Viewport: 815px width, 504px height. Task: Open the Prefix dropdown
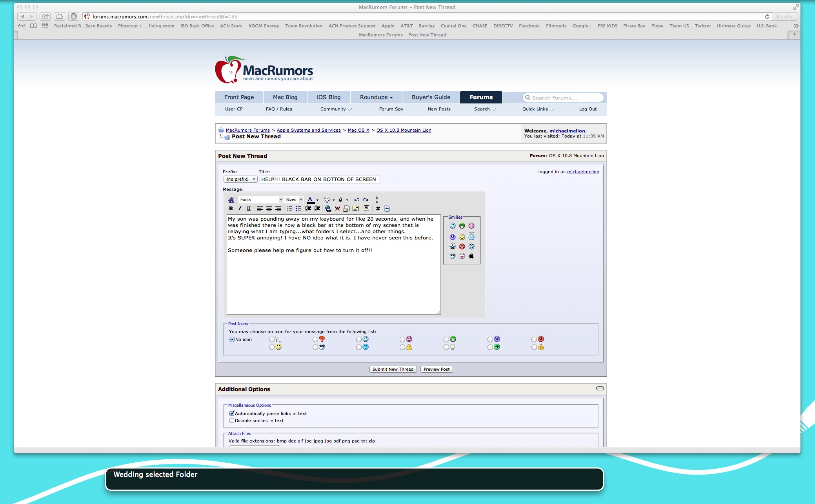[240, 179]
